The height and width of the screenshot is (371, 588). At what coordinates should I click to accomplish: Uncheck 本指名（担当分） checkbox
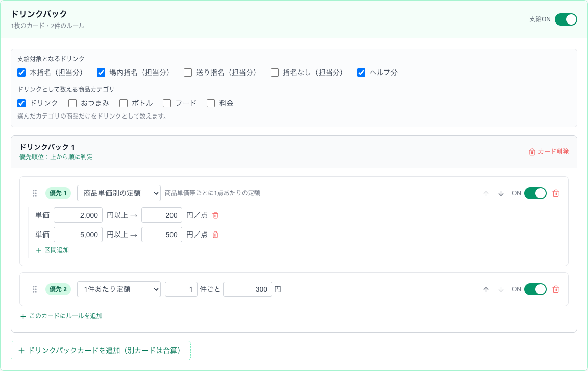(x=21, y=73)
